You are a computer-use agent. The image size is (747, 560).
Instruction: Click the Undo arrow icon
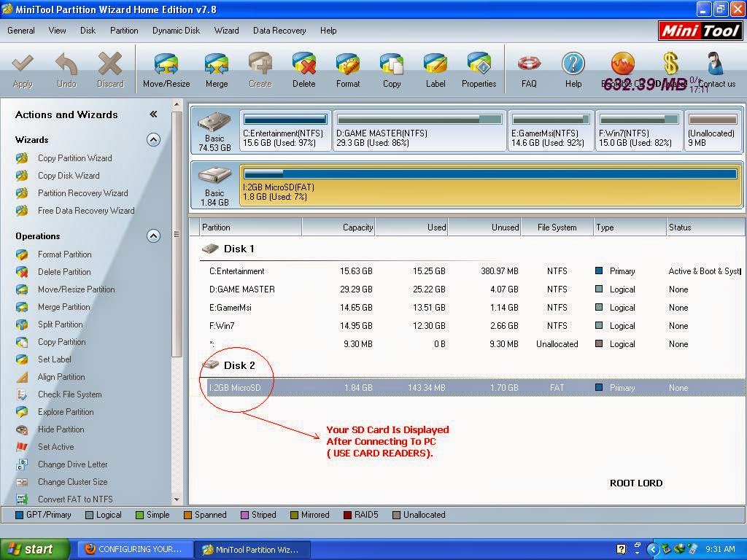pos(66,64)
